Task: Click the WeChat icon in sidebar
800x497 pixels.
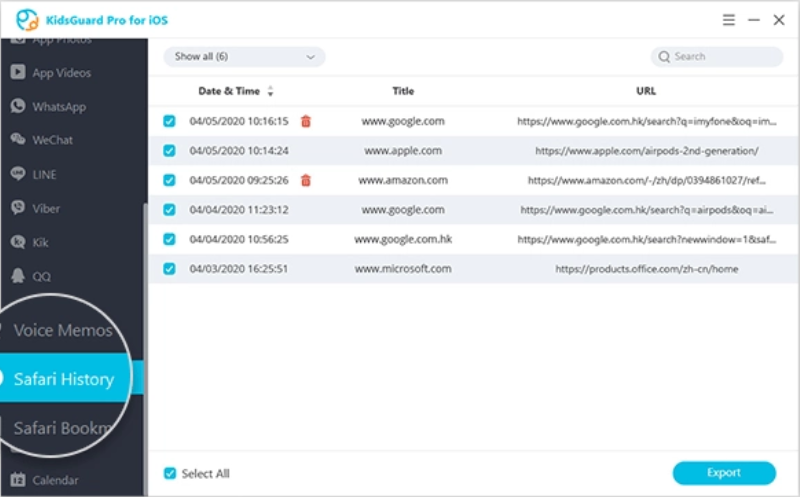Action: point(18,139)
